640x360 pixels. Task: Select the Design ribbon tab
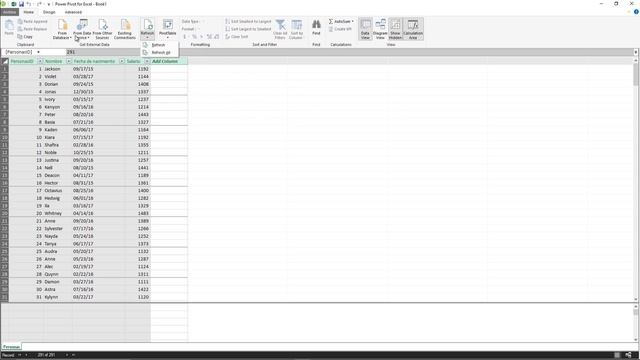[49, 12]
